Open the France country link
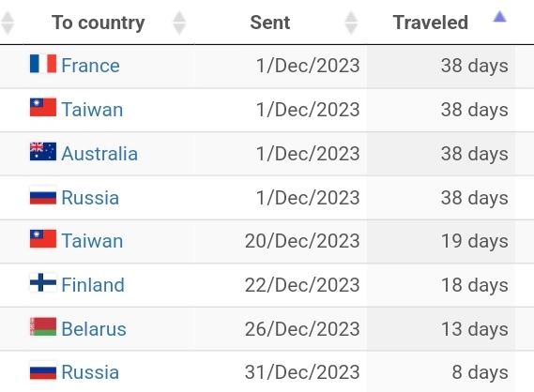The height and width of the screenshot is (392, 534). pyautogui.click(x=91, y=66)
